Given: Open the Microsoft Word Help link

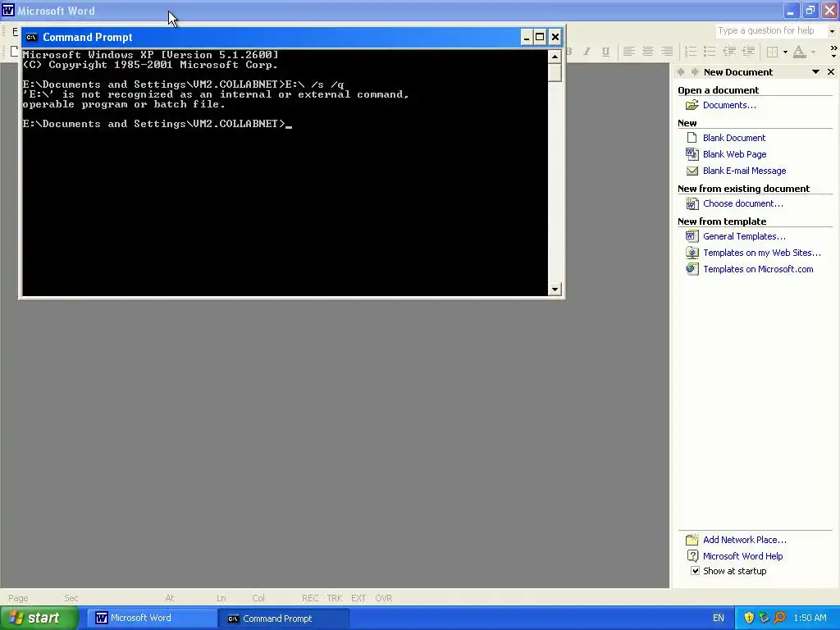Looking at the screenshot, I should 742,556.
